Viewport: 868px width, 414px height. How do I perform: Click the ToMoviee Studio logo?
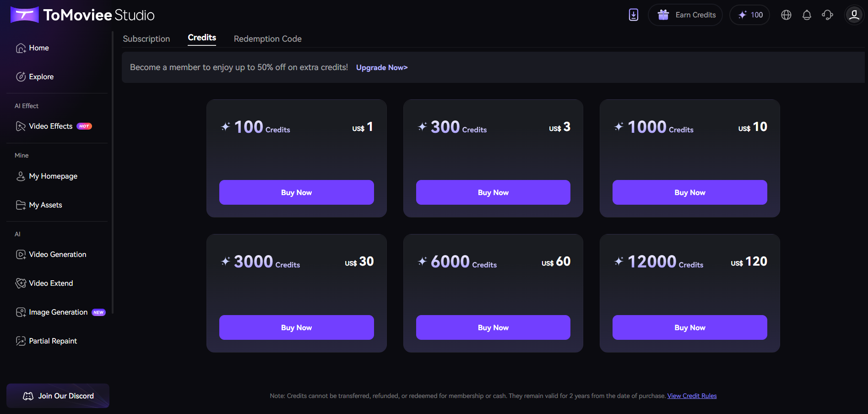click(x=83, y=15)
